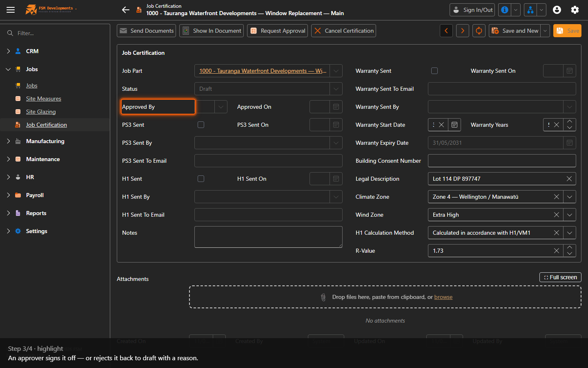
Task: Clear the Legal Description field
Action: [x=569, y=179]
